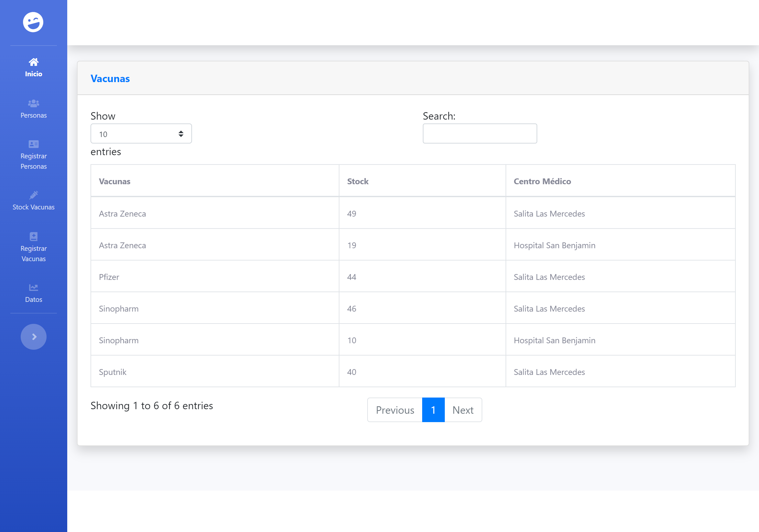The height and width of the screenshot is (532, 759).
Task: Click the Search input field
Action: 479,133
